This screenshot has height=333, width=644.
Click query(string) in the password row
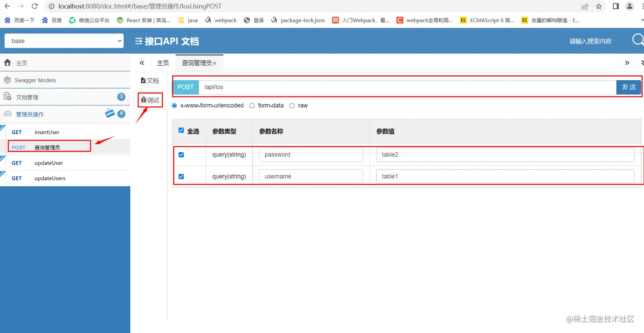229,155
